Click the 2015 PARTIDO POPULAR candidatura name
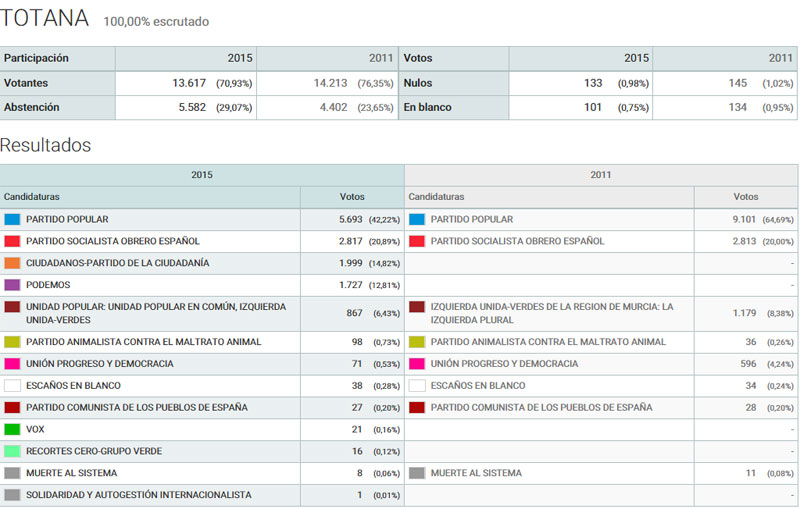The image size is (800, 509). (x=67, y=219)
